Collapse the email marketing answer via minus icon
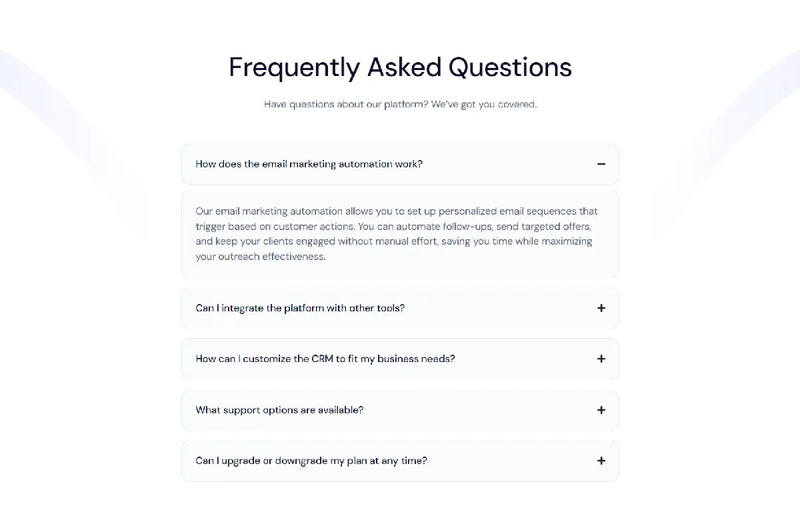 pyautogui.click(x=601, y=164)
